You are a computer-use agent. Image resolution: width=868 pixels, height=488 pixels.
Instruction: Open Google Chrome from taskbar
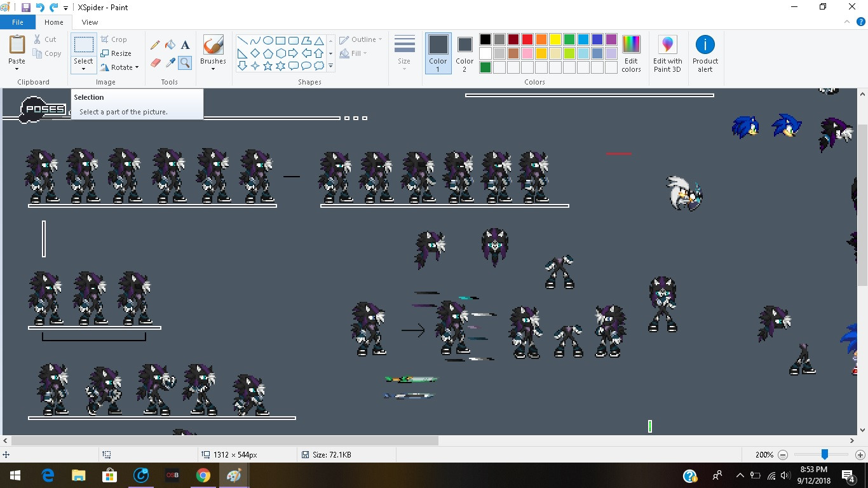point(203,475)
